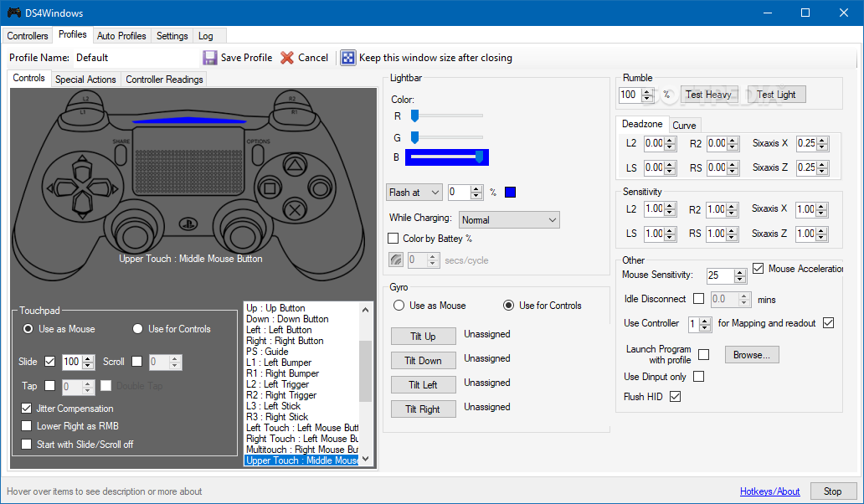The height and width of the screenshot is (504, 864).
Task: Click the keep window size icon
Action: coord(347,58)
